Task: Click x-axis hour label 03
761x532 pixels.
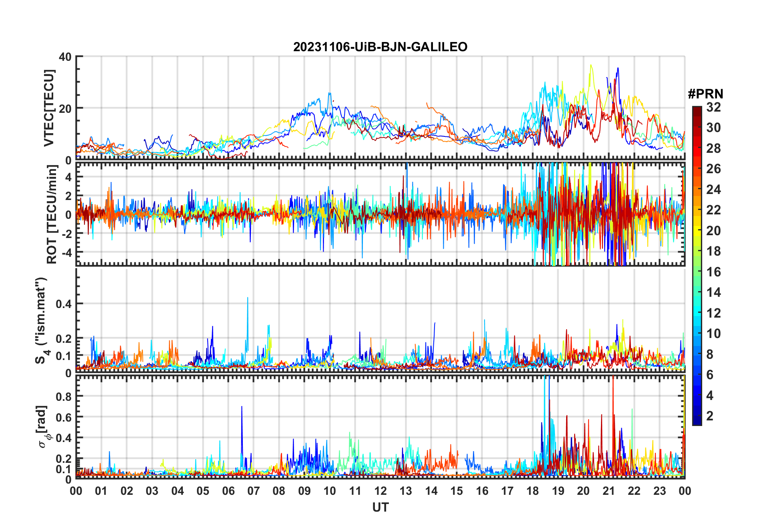Action: (x=152, y=491)
